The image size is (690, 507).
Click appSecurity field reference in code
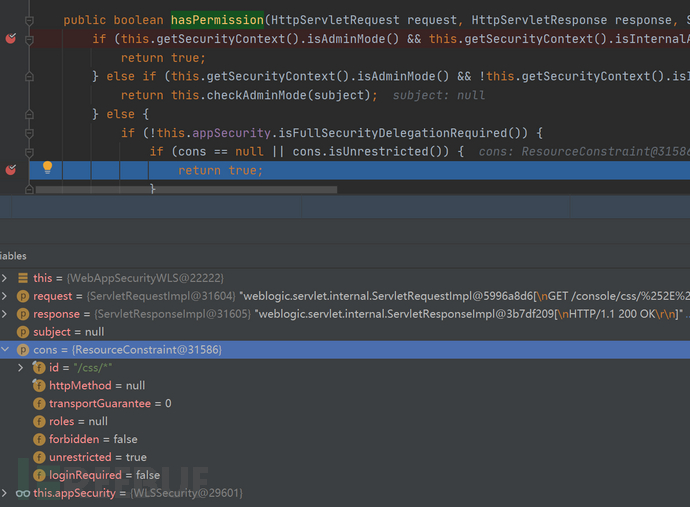pos(231,133)
